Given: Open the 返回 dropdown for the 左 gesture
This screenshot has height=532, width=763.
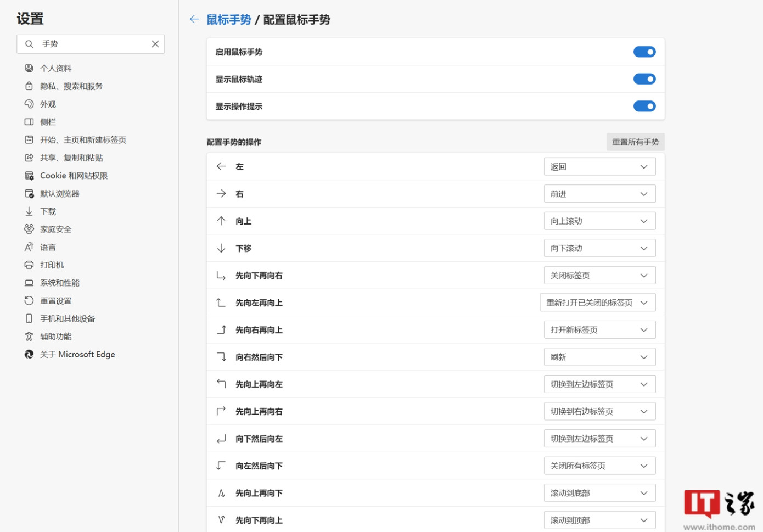Looking at the screenshot, I should (599, 167).
